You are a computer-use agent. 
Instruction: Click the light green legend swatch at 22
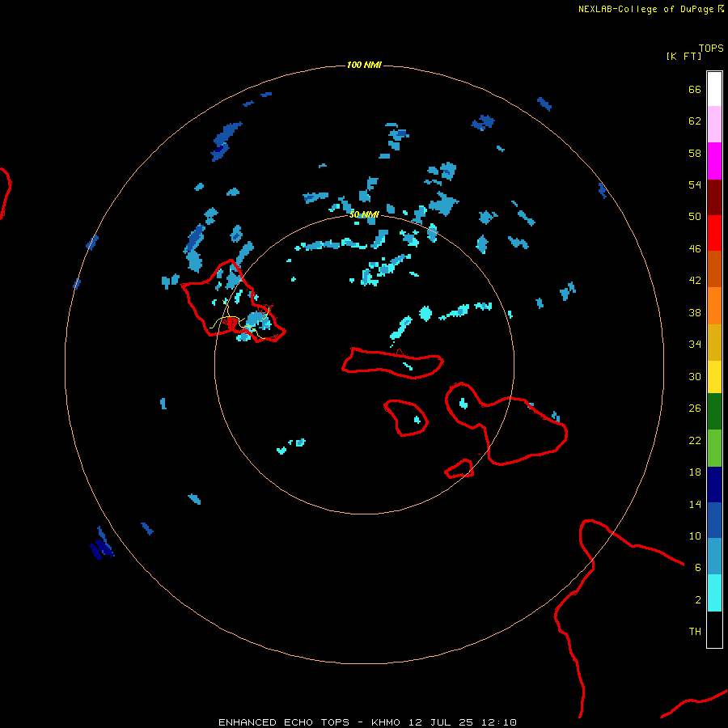pos(714,448)
